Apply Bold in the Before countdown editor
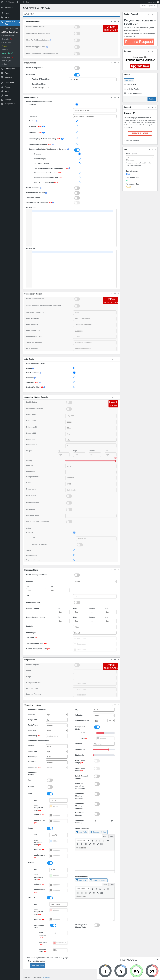 coord(92,841)
